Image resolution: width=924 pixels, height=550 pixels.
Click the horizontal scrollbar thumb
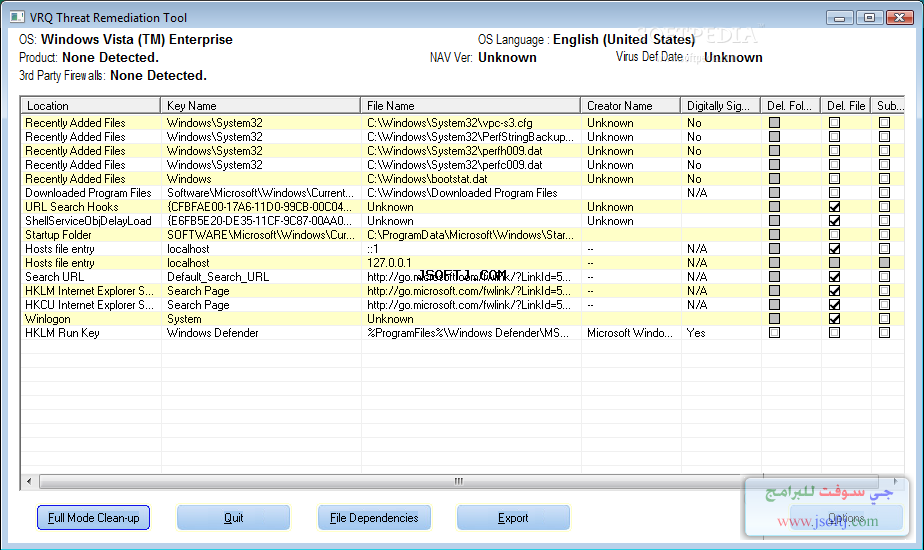click(458, 482)
